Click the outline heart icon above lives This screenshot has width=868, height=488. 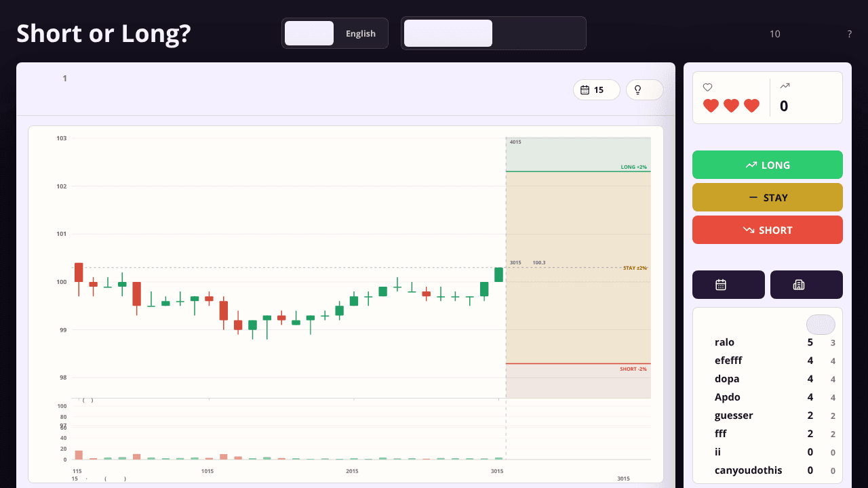(707, 87)
